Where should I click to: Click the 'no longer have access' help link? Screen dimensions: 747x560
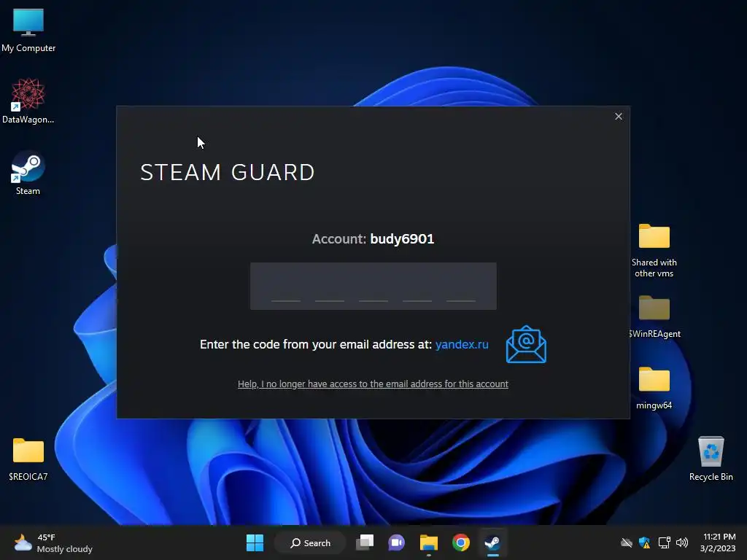(373, 384)
